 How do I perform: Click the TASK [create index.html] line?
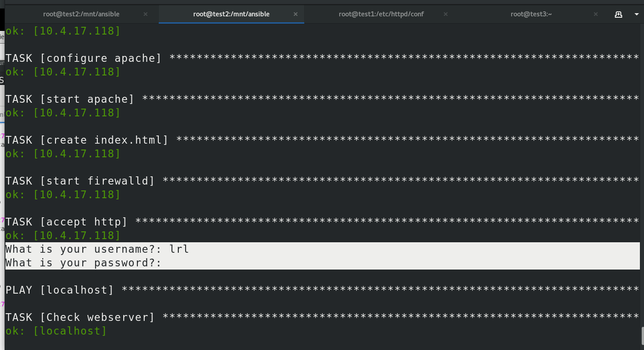[322, 140]
